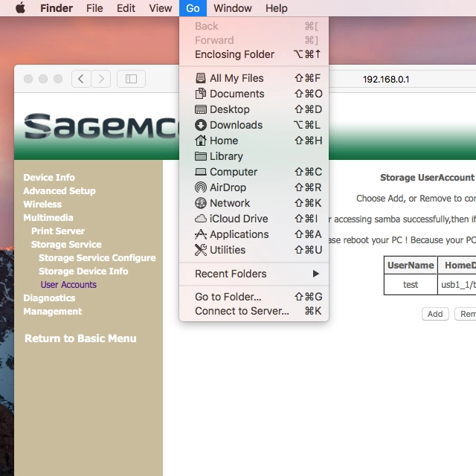
Task: Open Storage Device Info link
Action: 83,271
